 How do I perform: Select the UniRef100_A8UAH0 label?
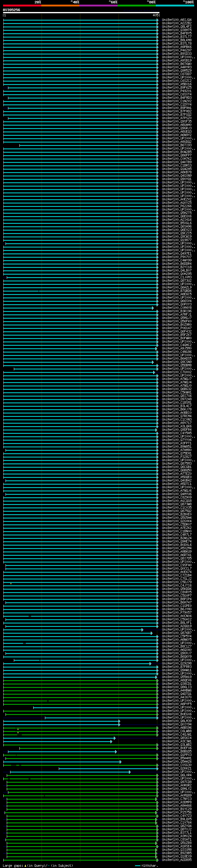(177, 125)
